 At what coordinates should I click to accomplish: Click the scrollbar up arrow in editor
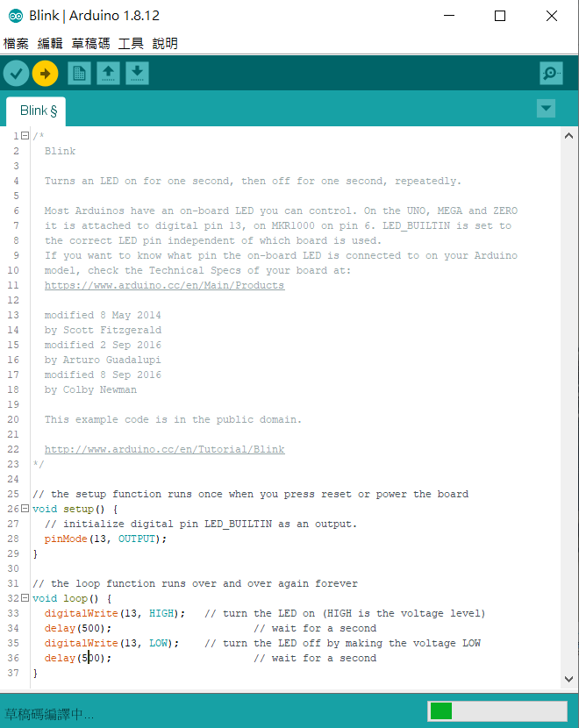coord(569,136)
